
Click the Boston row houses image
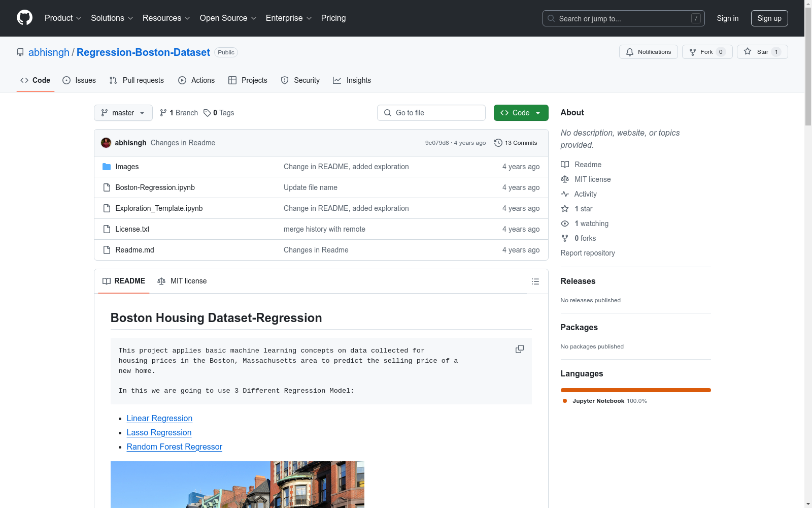tap(238, 485)
